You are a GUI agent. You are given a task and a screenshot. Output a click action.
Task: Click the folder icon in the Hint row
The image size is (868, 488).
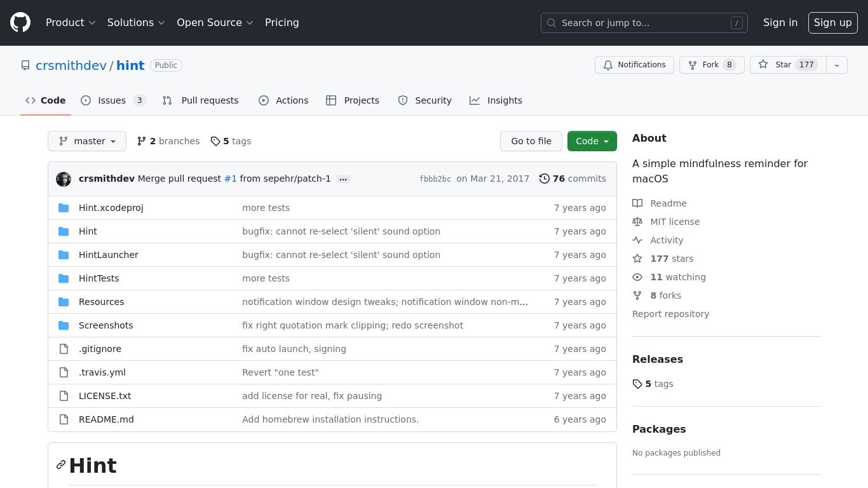64,231
